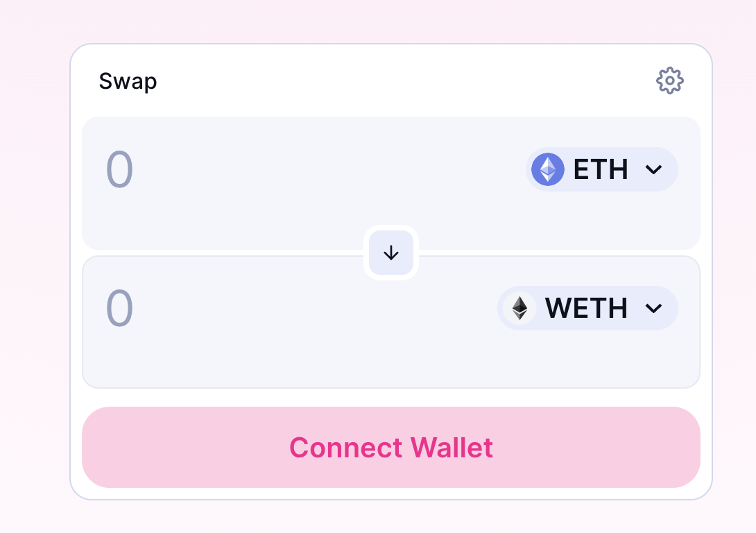Open the ETH token selector dropdown

[x=602, y=169]
